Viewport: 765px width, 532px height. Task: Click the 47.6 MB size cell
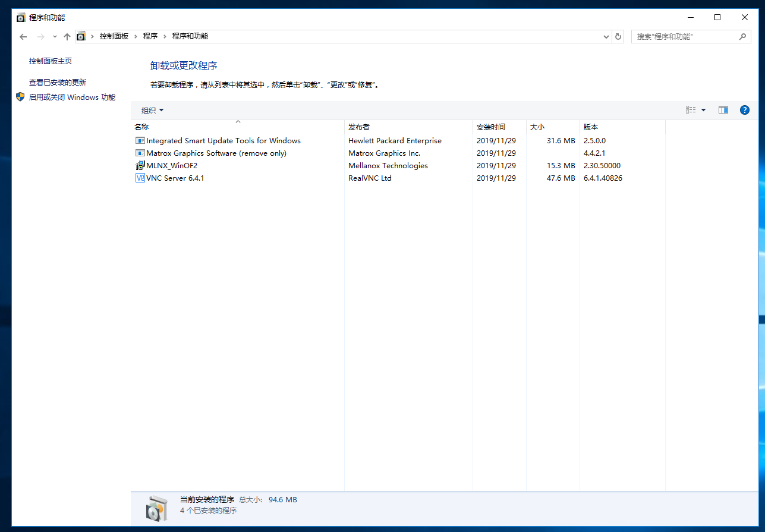(561, 178)
